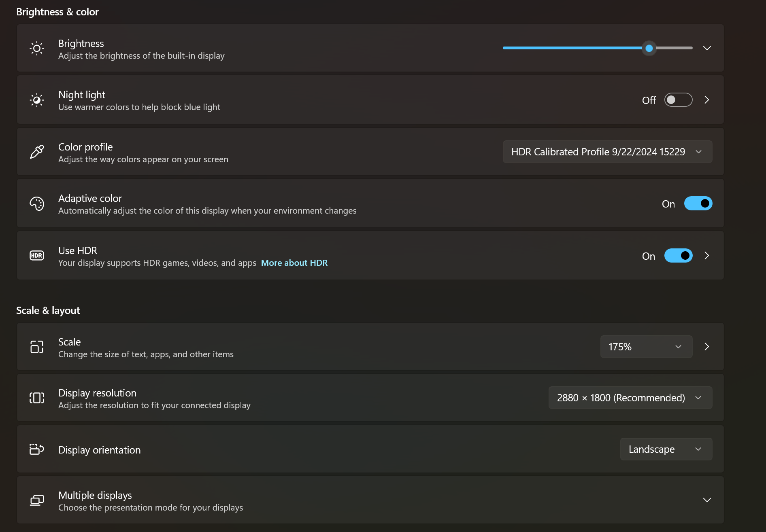Screen dimensions: 766x532
Task: Click the Adaptive color palette icon
Action: (37, 203)
